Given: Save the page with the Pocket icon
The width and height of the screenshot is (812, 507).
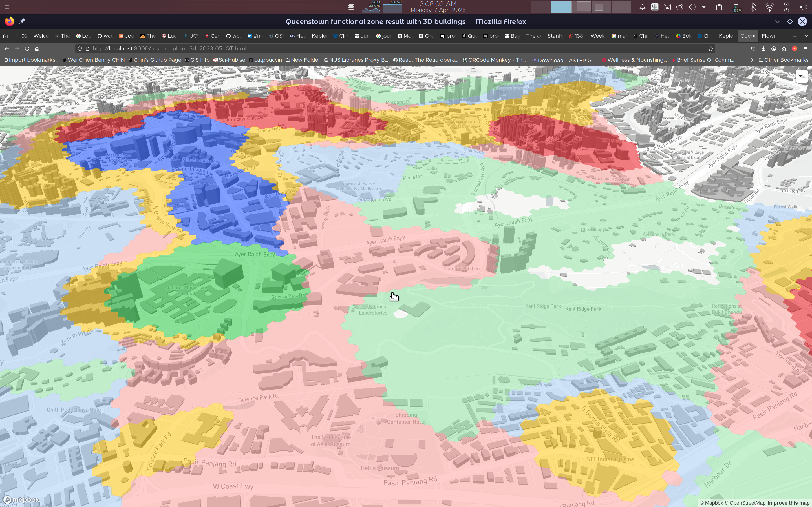Looking at the screenshot, I should pos(754,49).
